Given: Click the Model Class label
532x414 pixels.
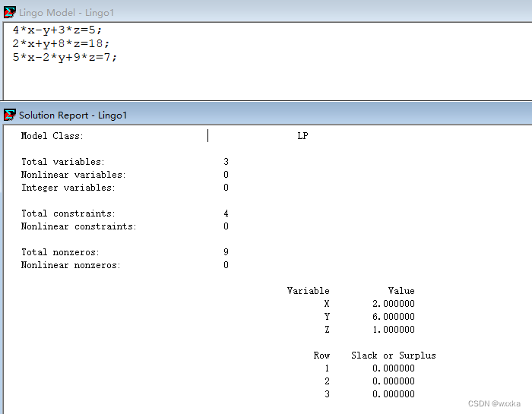Looking at the screenshot, I should coord(52,136).
